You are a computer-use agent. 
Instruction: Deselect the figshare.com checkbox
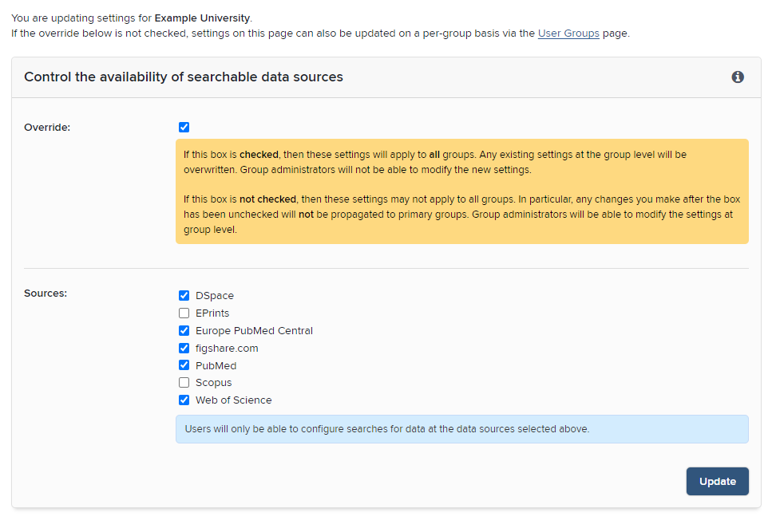click(x=184, y=349)
